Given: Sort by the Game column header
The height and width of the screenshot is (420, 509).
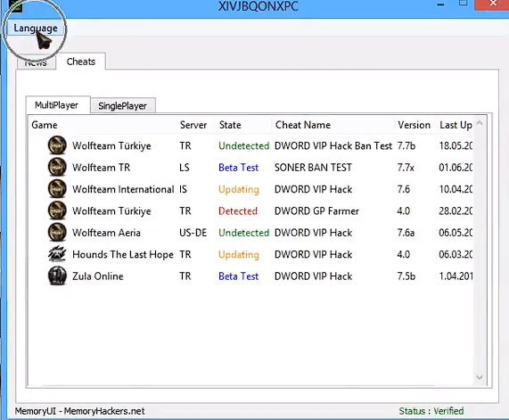Looking at the screenshot, I should coord(45,125).
